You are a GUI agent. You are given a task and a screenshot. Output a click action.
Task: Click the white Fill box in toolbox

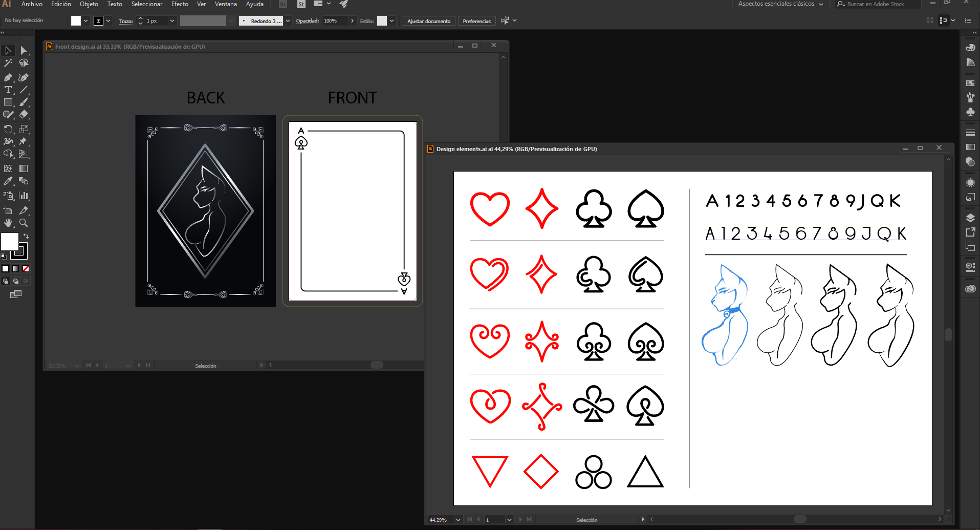pyautogui.click(x=9, y=241)
